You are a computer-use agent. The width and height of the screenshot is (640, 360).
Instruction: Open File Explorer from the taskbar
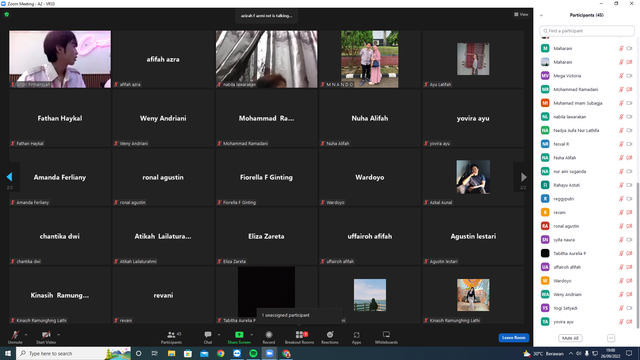tap(171, 353)
